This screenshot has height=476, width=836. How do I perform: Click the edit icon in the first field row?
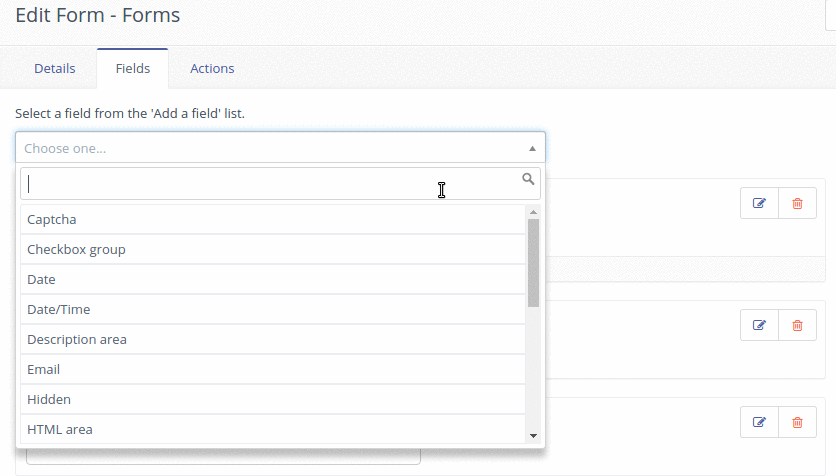click(x=759, y=203)
